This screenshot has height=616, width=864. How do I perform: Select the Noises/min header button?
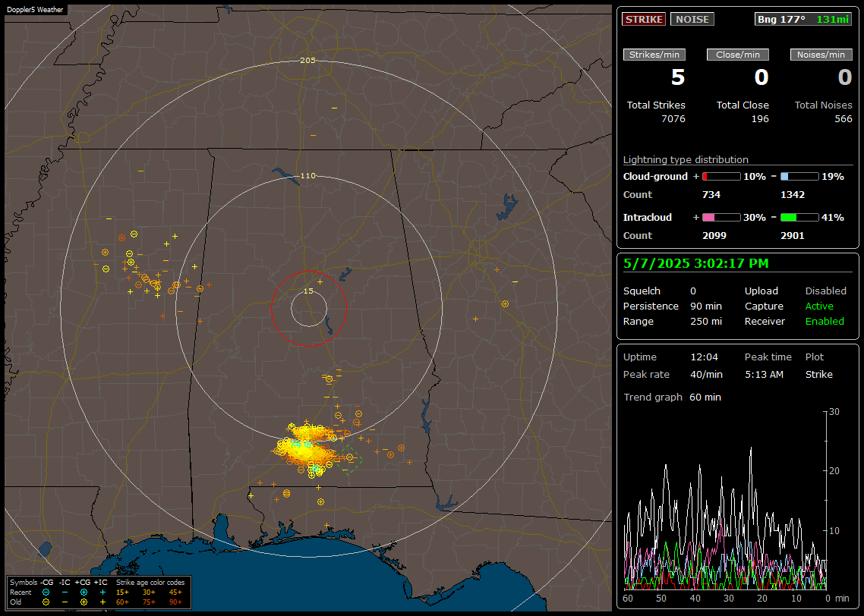(821, 55)
